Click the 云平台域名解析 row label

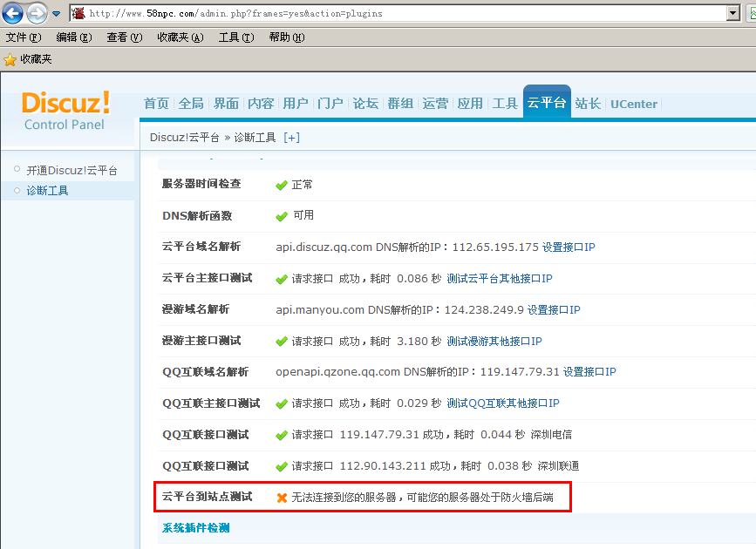201,247
